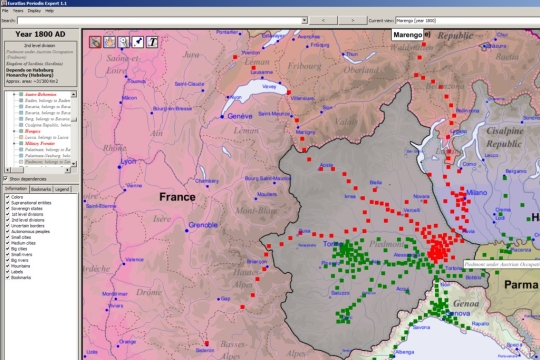
Task: Select the pointer selection tool on map
Action: (95, 42)
